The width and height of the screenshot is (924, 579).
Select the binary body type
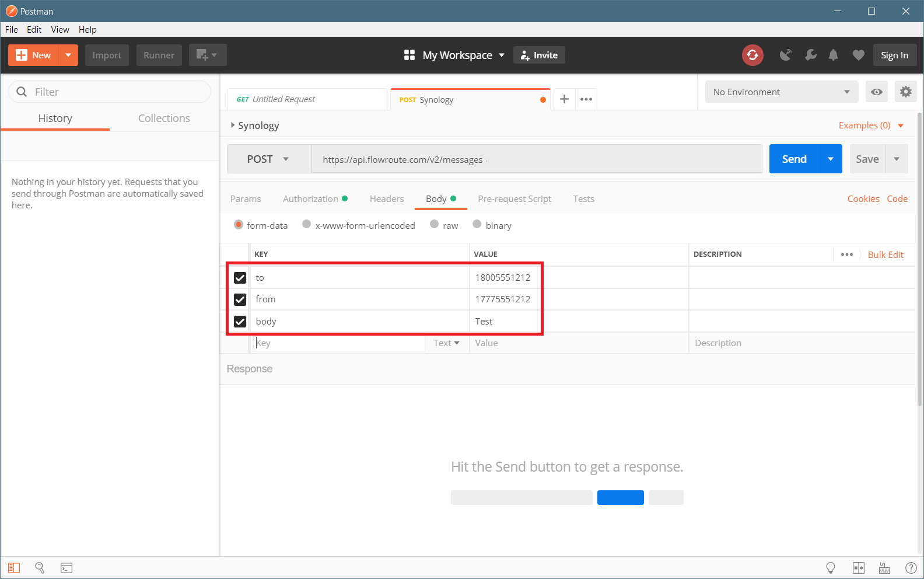point(477,225)
